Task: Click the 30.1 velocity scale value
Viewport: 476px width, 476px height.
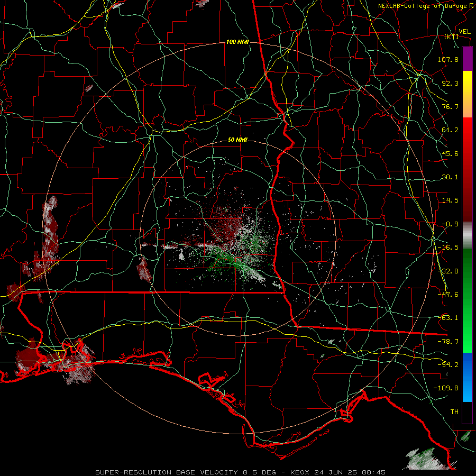Action: point(450,177)
